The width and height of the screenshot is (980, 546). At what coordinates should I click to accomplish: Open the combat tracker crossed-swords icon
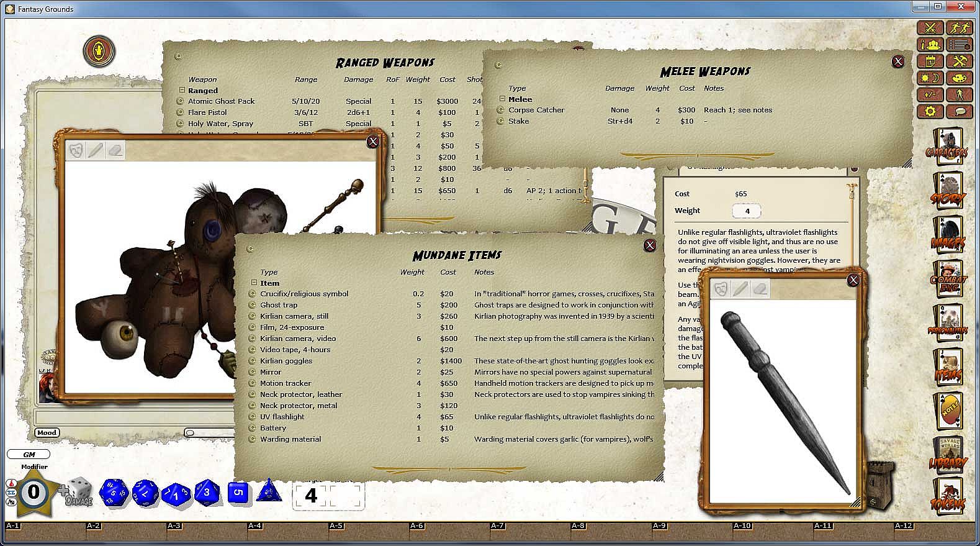point(930,28)
